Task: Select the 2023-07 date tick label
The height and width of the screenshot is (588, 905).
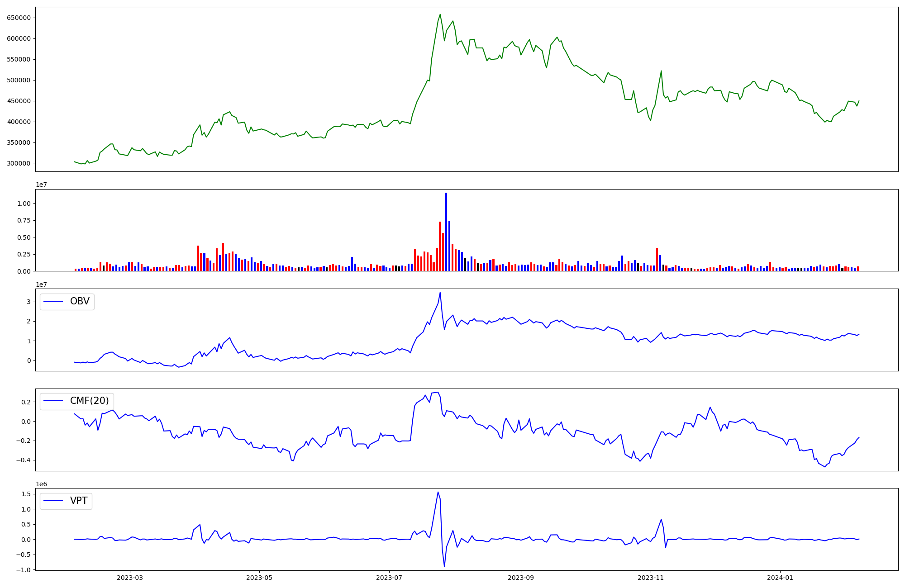Action: point(389,578)
